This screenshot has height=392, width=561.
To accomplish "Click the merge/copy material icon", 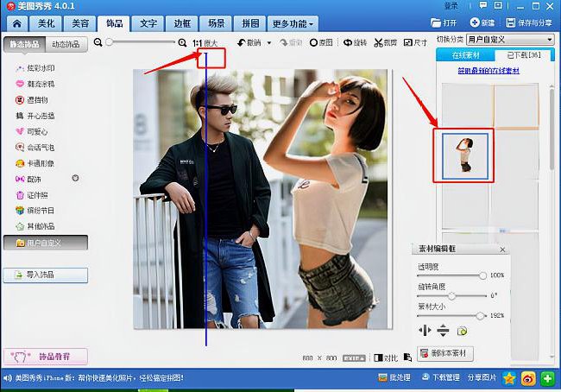I will (x=462, y=331).
